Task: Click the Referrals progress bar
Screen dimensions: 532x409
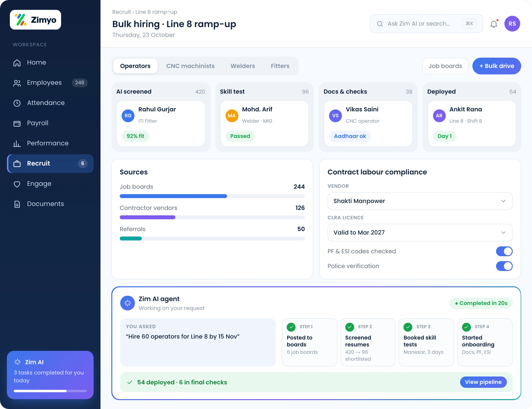Action: 212,239
